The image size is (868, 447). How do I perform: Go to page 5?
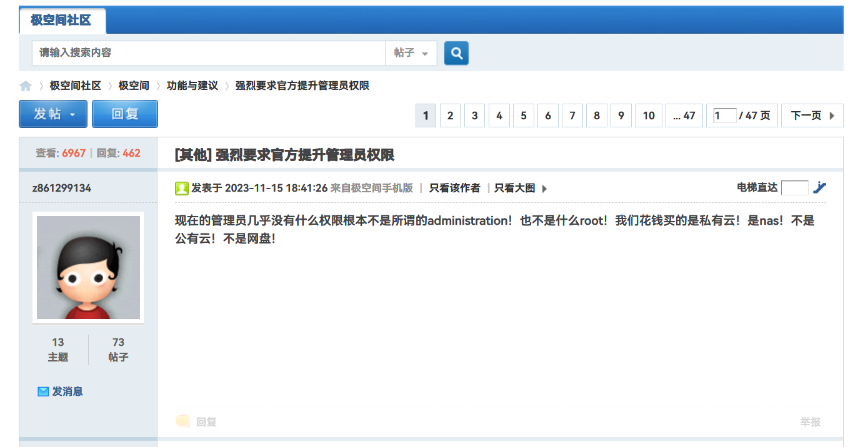coord(523,115)
